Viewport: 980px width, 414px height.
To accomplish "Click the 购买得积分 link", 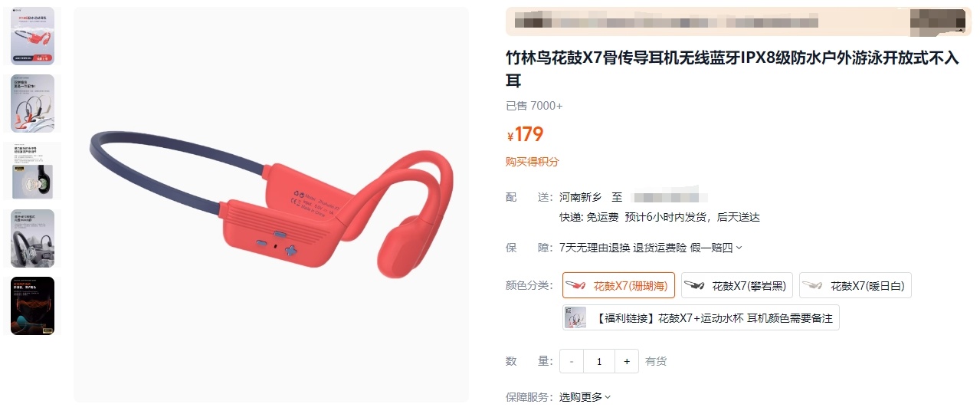I will tap(533, 161).
